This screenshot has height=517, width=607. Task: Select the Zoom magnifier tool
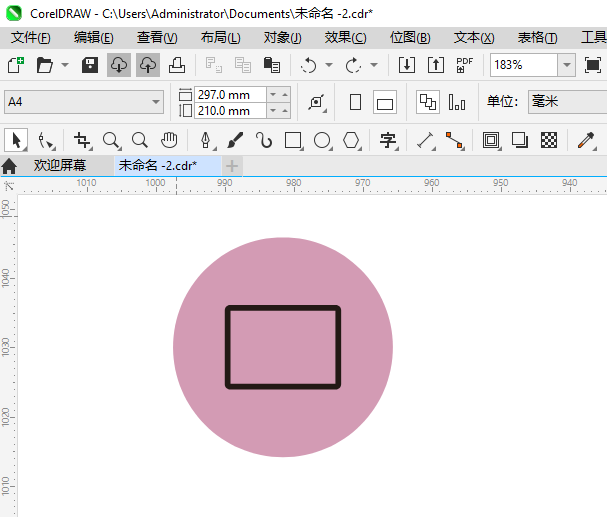point(111,140)
